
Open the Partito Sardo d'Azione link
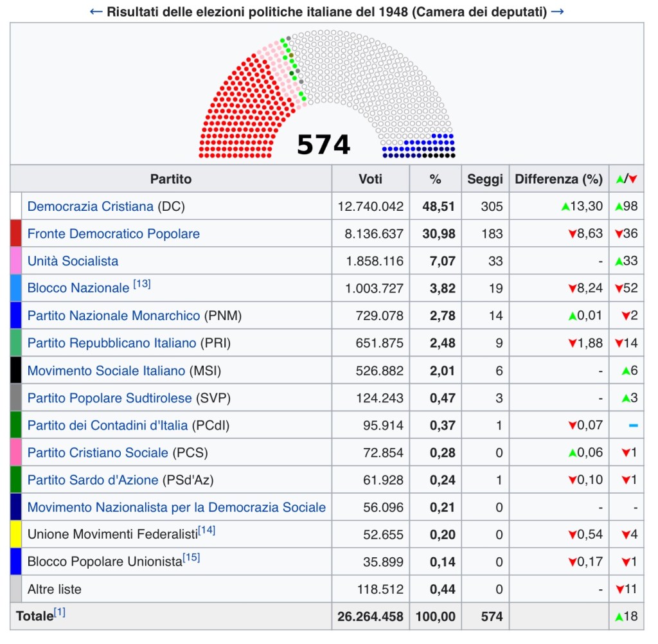click(93, 480)
